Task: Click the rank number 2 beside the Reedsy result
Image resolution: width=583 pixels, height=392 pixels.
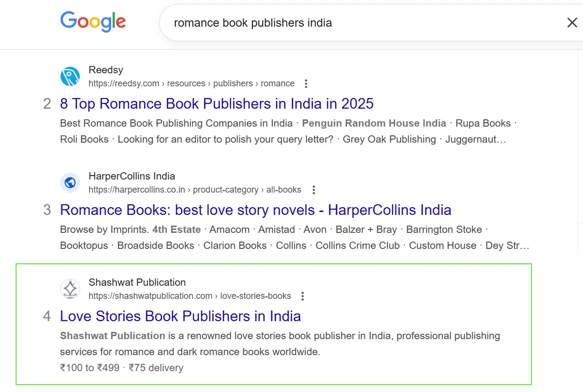Action: (47, 104)
